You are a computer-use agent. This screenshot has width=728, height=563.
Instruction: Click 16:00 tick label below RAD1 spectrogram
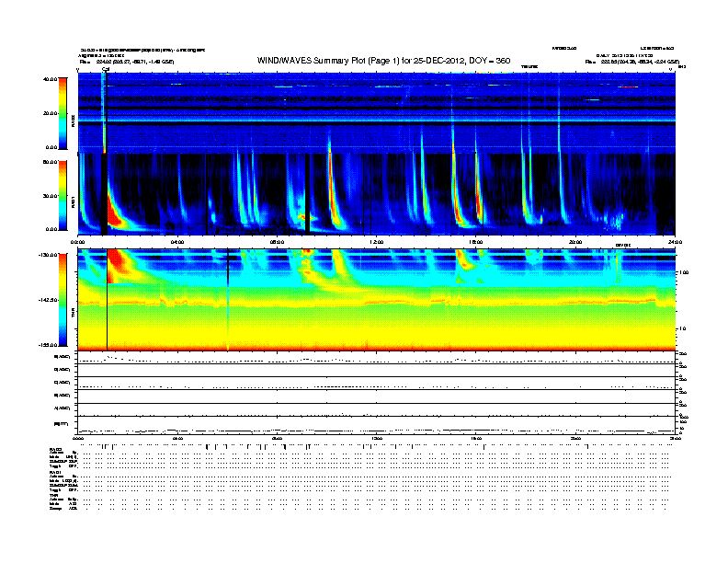[476, 242]
